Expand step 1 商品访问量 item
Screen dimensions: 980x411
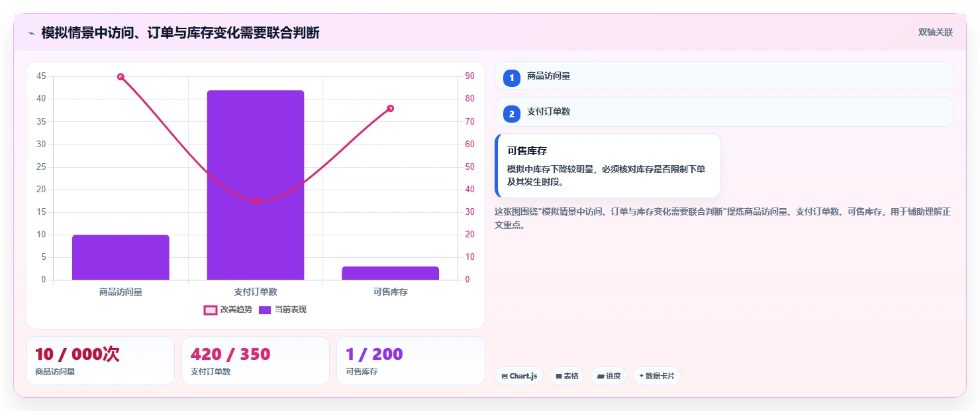tap(724, 76)
